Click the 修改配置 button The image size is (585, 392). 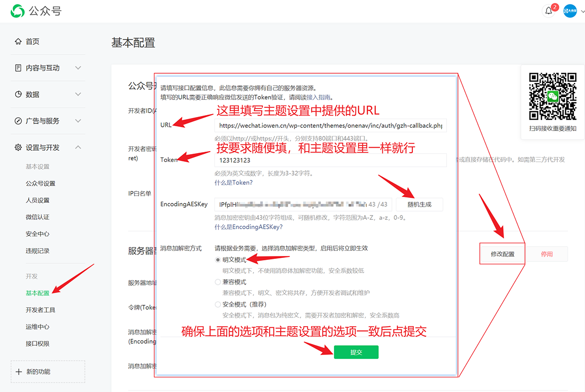(502, 254)
